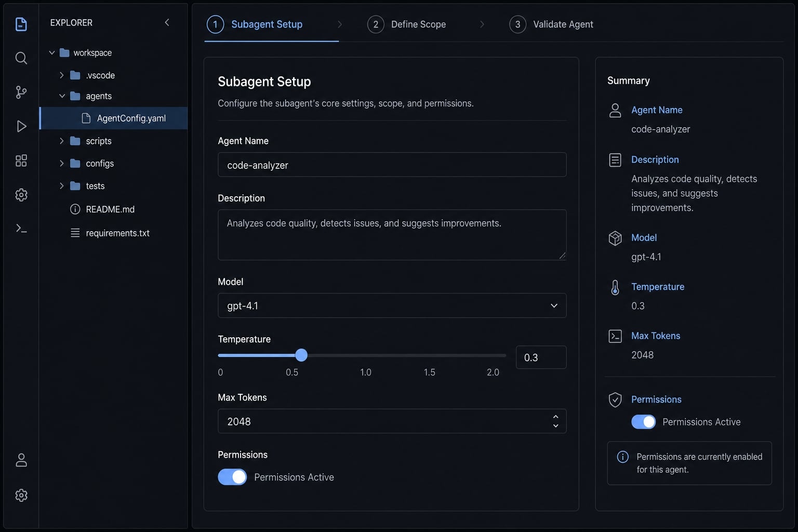This screenshot has width=798, height=532.
Task: Click the Temperature value box showing 0.3
Action: pos(541,357)
